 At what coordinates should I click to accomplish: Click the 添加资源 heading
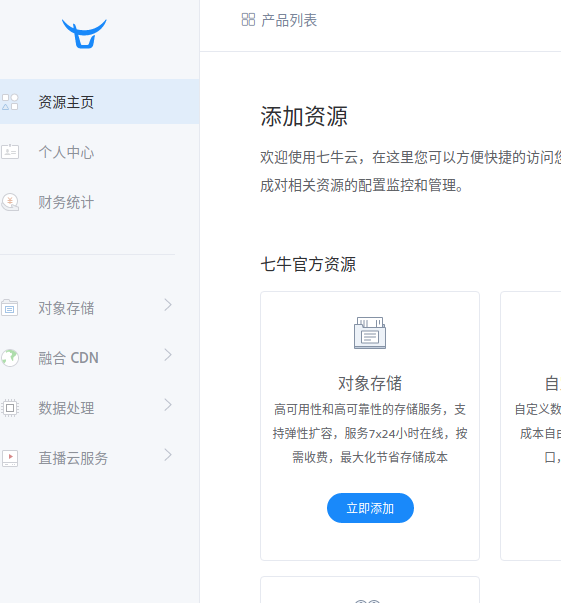click(x=304, y=116)
